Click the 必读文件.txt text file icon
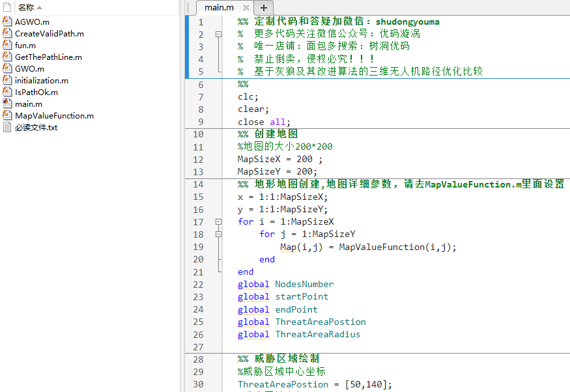Viewport: 570px width, 392px height. (7, 127)
